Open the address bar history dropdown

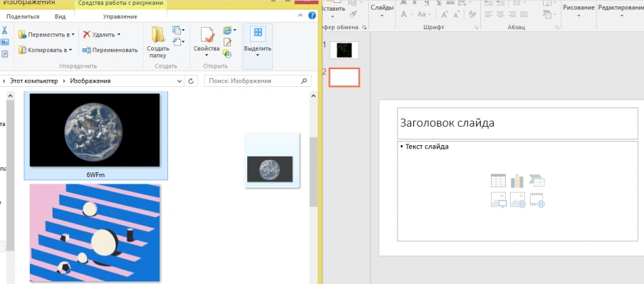point(180,81)
